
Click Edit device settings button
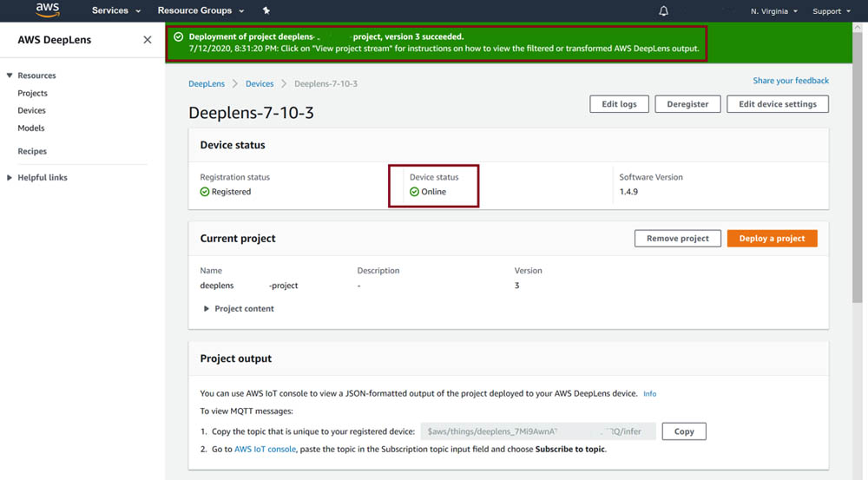click(777, 104)
